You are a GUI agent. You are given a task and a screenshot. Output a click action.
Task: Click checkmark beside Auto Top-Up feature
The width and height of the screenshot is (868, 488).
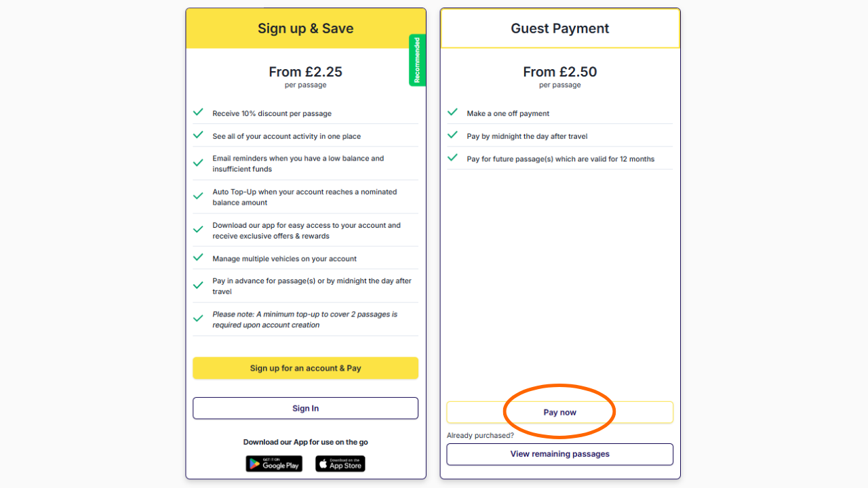click(198, 197)
